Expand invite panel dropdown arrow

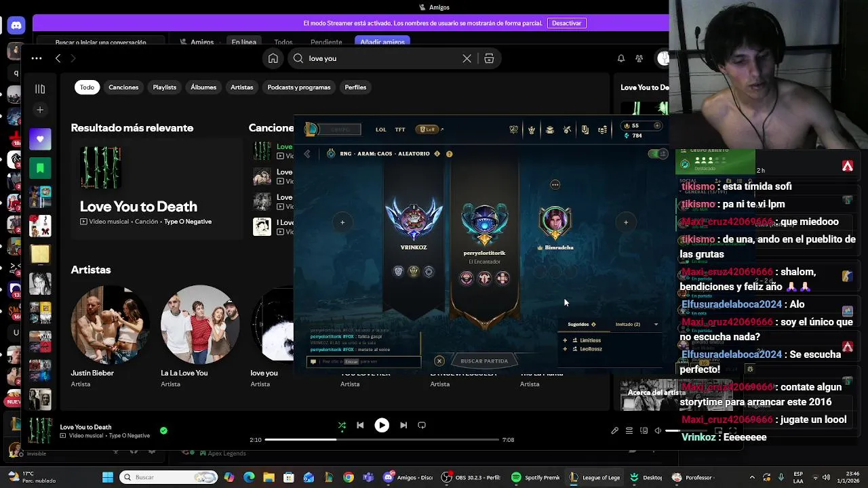(656, 325)
